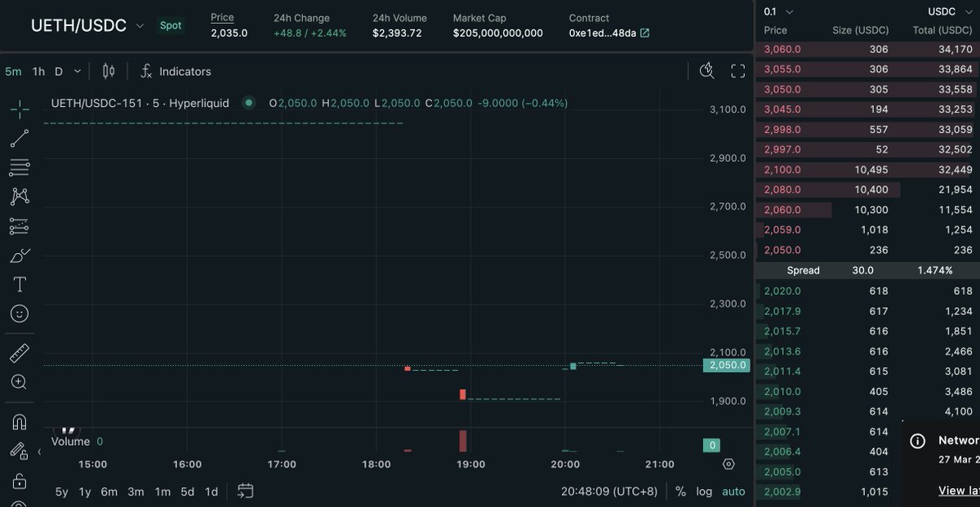This screenshot has width=980, height=507.
Task: Expand the timeframe dropdown chevron
Action: (x=78, y=71)
